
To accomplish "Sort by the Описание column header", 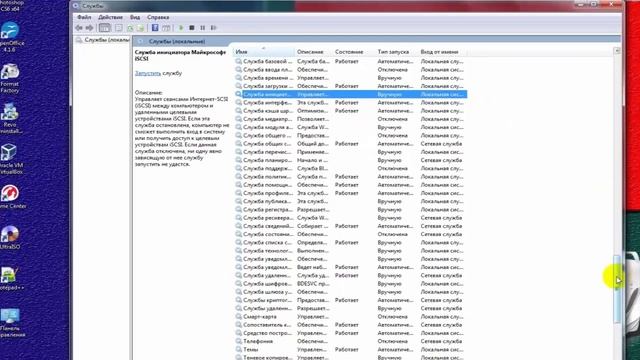I will click(313, 52).
